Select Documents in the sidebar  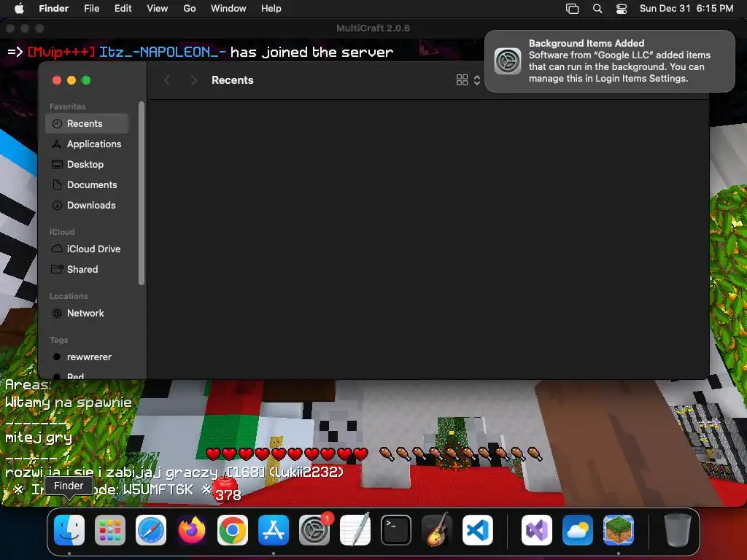(88, 184)
